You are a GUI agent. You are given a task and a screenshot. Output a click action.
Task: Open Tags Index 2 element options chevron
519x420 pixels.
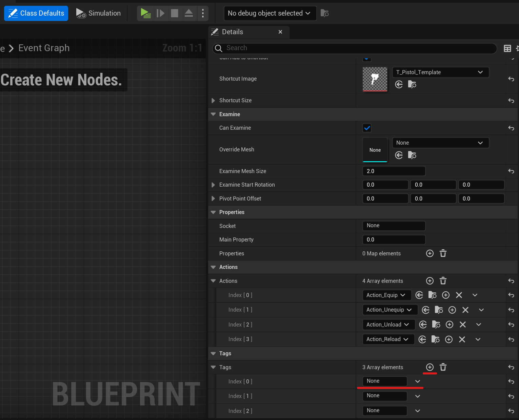418,411
